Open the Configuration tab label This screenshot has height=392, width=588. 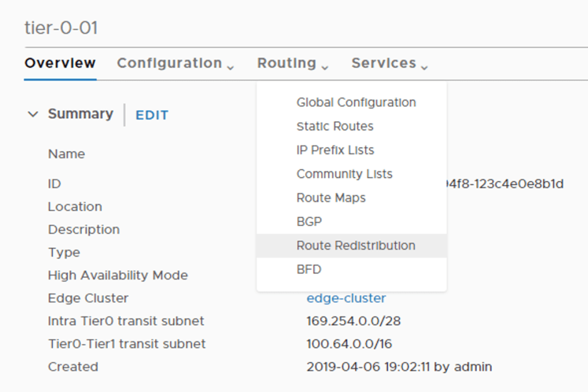[x=169, y=63]
